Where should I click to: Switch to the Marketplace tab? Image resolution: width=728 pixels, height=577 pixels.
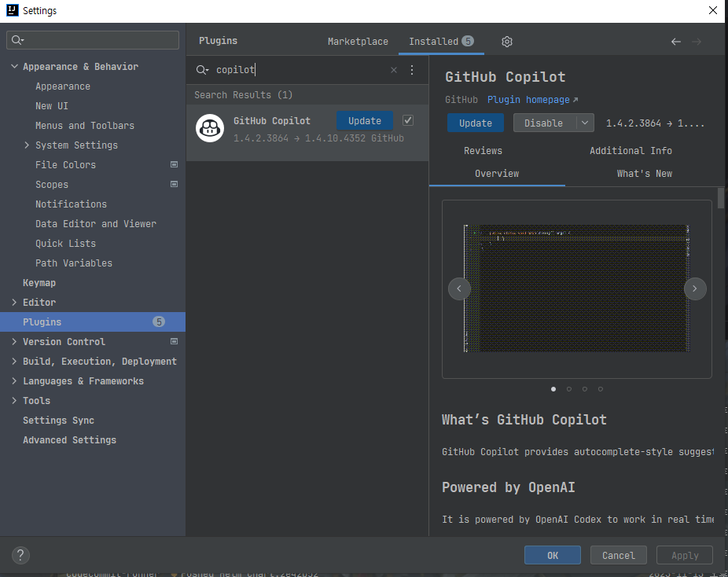pyautogui.click(x=358, y=42)
